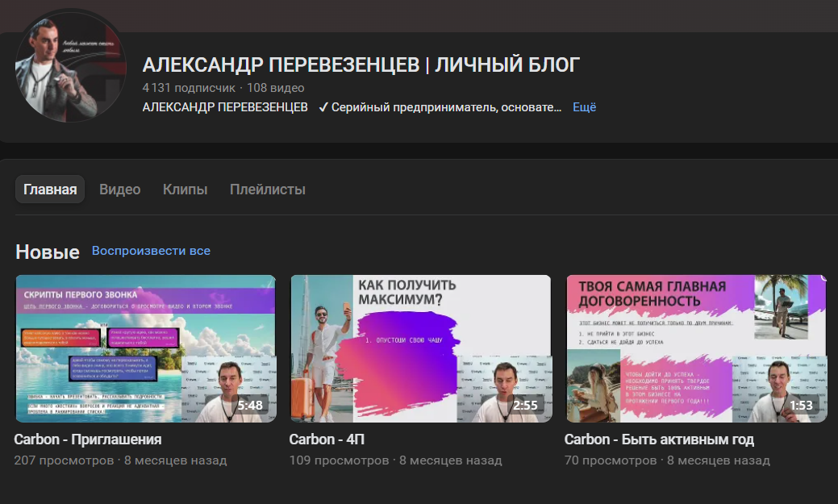Open the Carbon - Быть активным год thumbnail
This screenshot has width=838, height=504.
coord(694,348)
